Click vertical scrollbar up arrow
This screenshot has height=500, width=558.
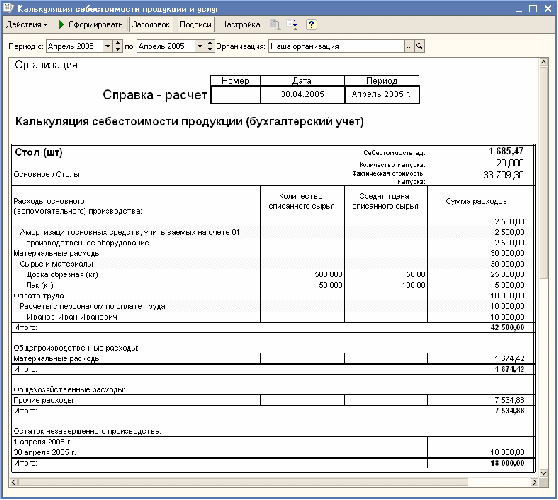click(x=543, y=62)
